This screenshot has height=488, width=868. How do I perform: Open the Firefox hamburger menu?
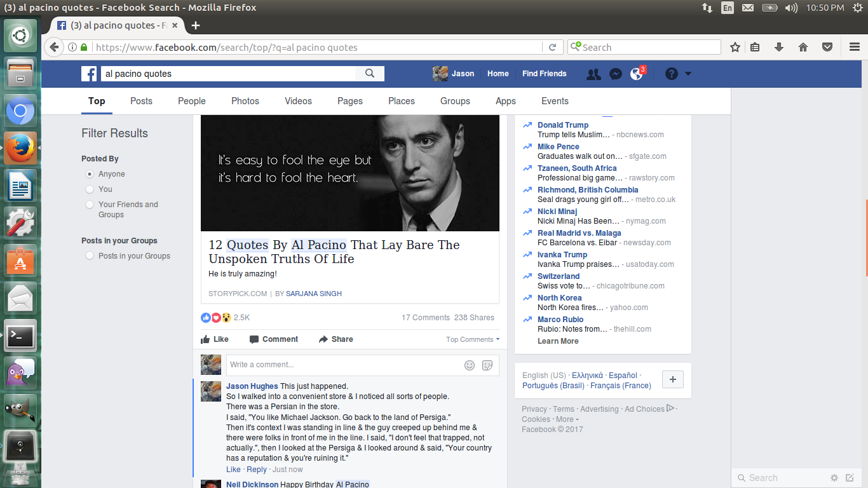pos(855,47)
